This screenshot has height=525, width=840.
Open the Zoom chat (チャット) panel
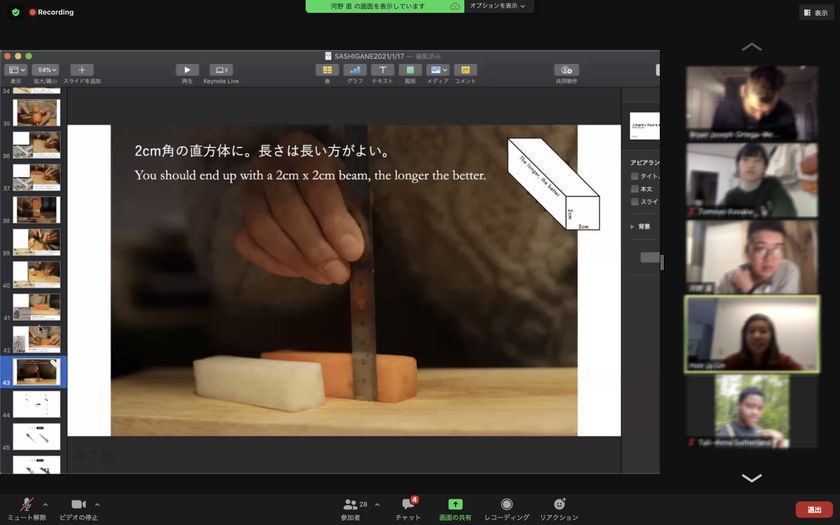(407, 506)
